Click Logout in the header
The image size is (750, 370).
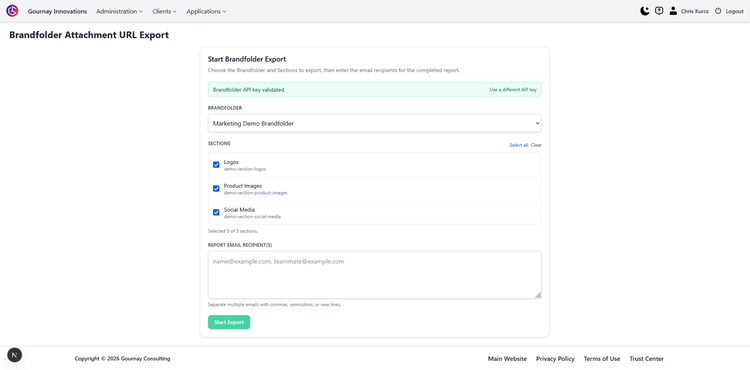[734, 11]
